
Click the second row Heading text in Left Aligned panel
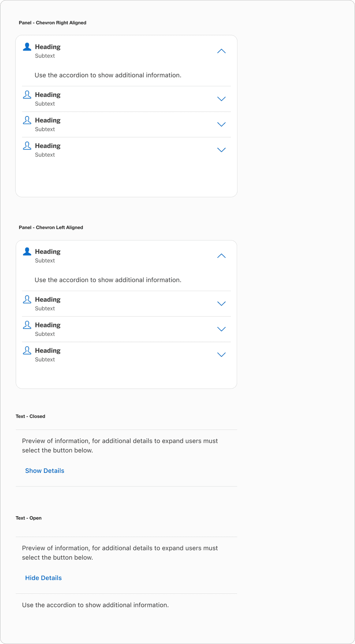pos(48,300)
